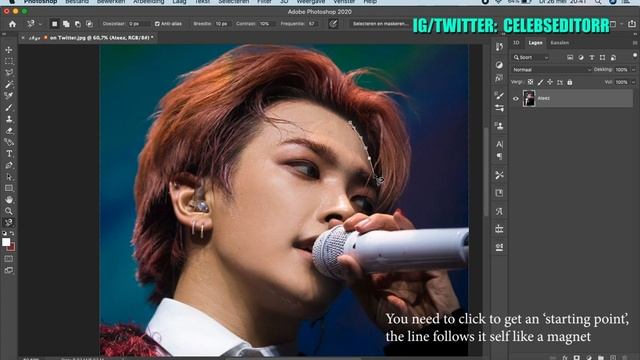Select the Healing Brush tool
The image size is (640, 360).
point(9,96)
